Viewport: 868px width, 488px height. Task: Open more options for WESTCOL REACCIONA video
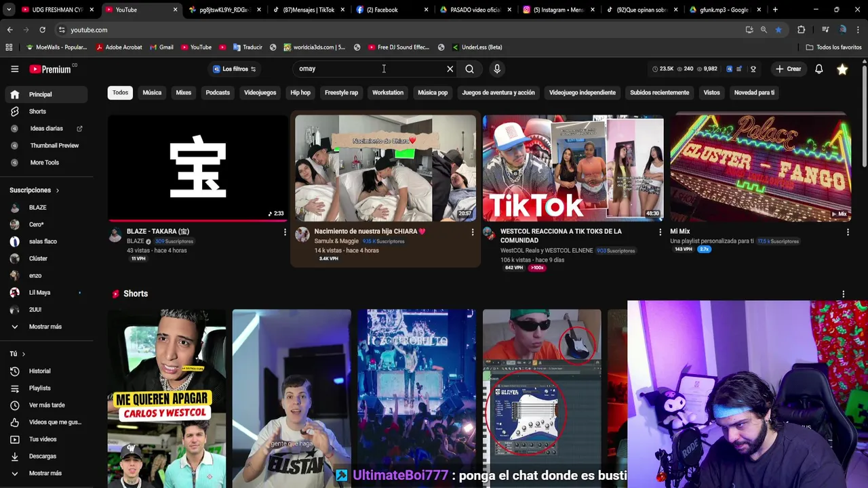(x=660, y=232)
